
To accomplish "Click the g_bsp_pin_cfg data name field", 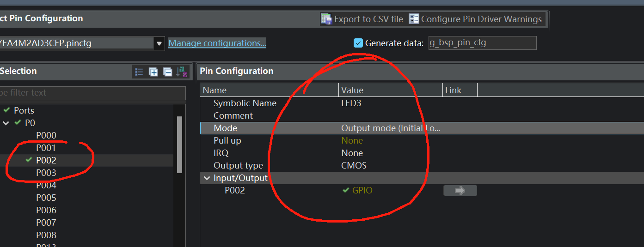I will [482, 43].
